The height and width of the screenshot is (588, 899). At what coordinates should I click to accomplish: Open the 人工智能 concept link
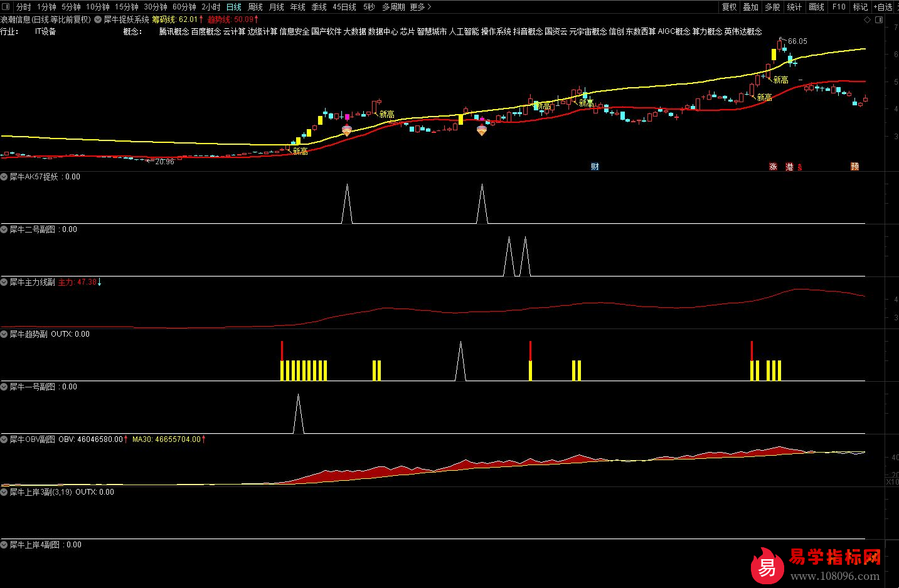[x=464, y=31]
